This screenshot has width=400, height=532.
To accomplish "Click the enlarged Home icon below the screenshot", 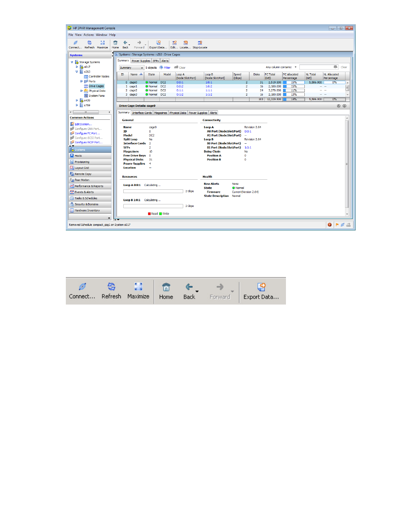I will (x=166, y=287).
